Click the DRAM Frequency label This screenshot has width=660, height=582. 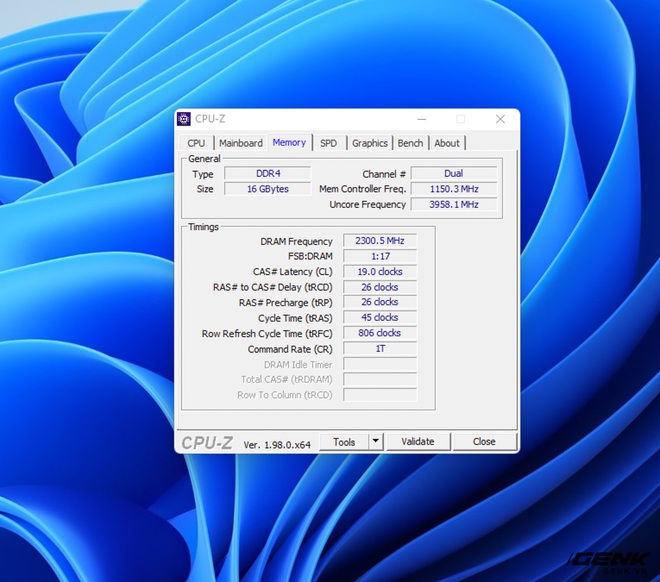pyautogui.click(x=296, y=242)
